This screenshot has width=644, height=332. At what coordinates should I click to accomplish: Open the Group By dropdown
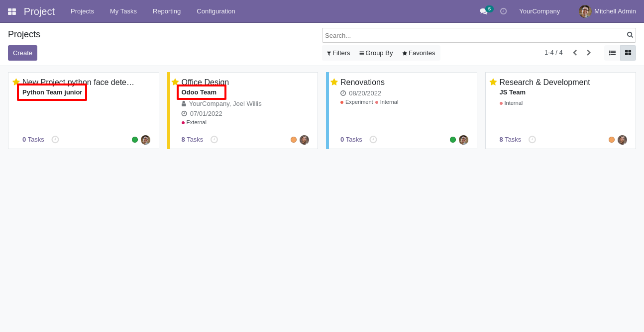(x=376, y=53)
